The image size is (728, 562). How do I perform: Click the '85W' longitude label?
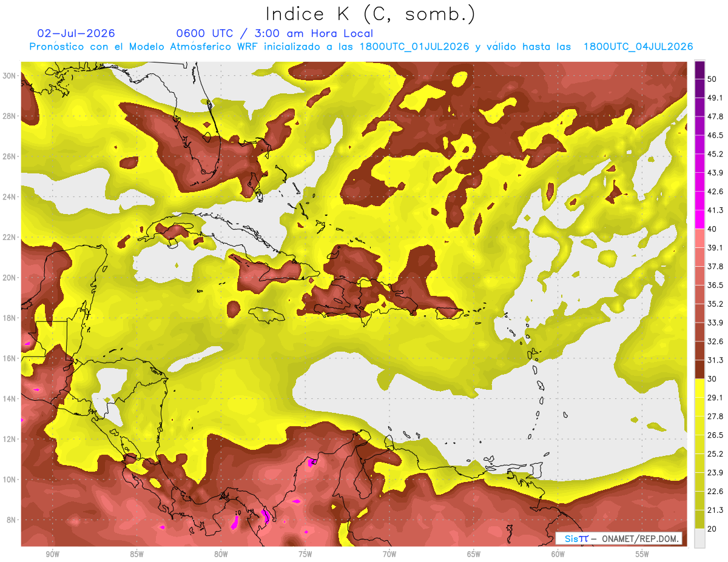(x=136, y=554)
